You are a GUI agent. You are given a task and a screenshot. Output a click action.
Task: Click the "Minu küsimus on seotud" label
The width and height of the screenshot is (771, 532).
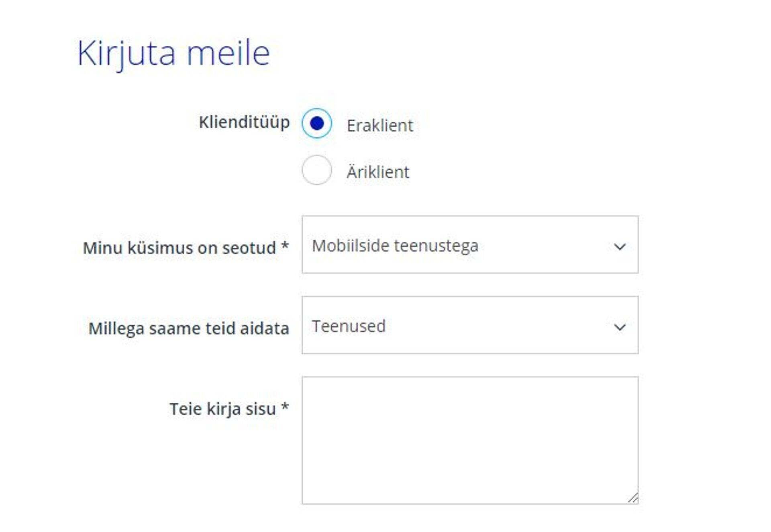(179, 248)
